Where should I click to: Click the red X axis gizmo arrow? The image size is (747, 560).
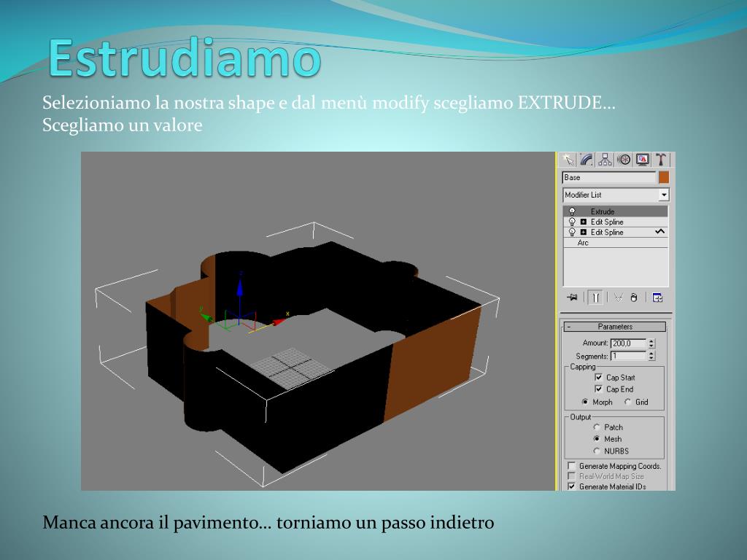pos(279,322)
